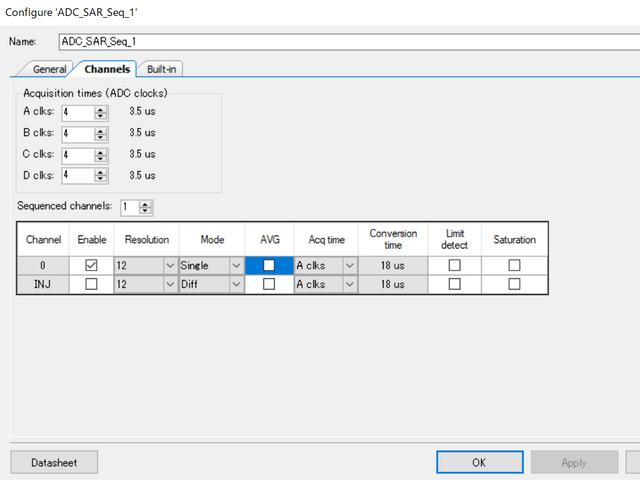This screenshot has width=640, height=480.
Task: Decrement the D clks spinner down arrow
Action: click(100, 179)
